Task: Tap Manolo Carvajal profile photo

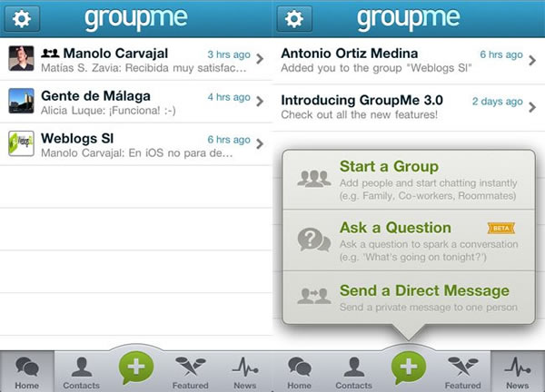Action: 21,58
